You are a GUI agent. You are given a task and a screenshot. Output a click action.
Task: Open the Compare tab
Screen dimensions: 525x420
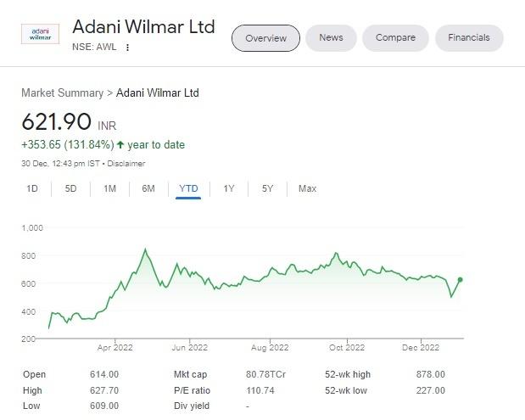coord(395,38)
